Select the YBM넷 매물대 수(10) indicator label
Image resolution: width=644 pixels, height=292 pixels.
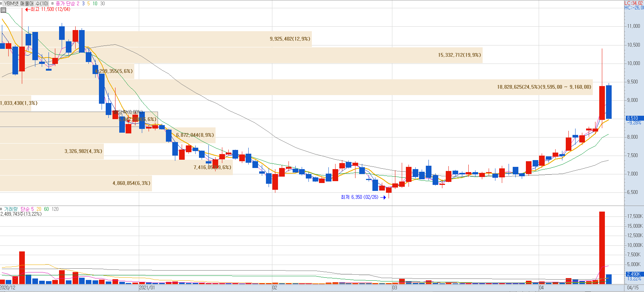(x=26, y=3)
